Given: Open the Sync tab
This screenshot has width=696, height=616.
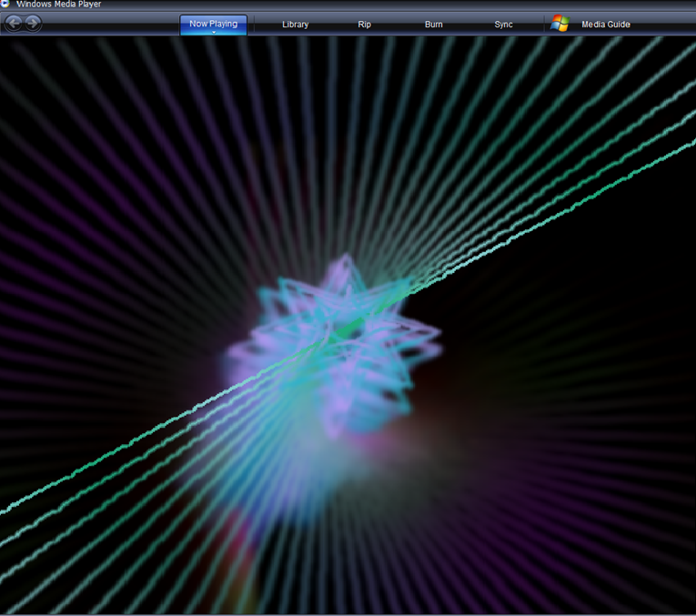Looking at the screenshot, I should [503, 25].
